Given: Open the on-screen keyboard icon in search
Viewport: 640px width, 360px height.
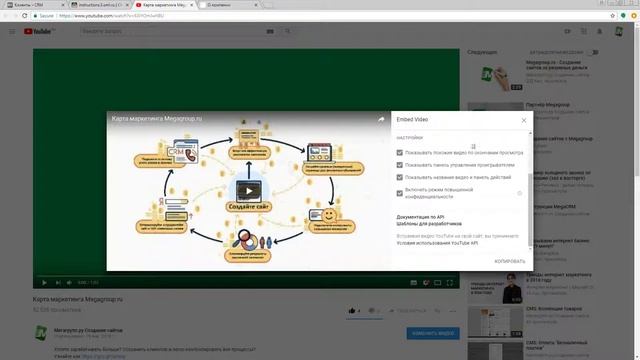Looking at the screenshot, I should pos(270,31).
